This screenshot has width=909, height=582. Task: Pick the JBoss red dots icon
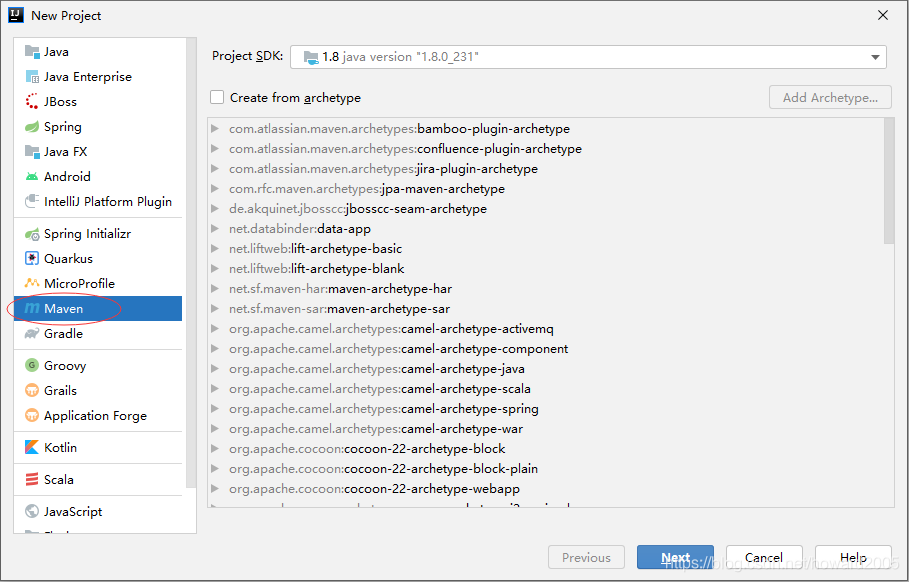tap(32, 101)
